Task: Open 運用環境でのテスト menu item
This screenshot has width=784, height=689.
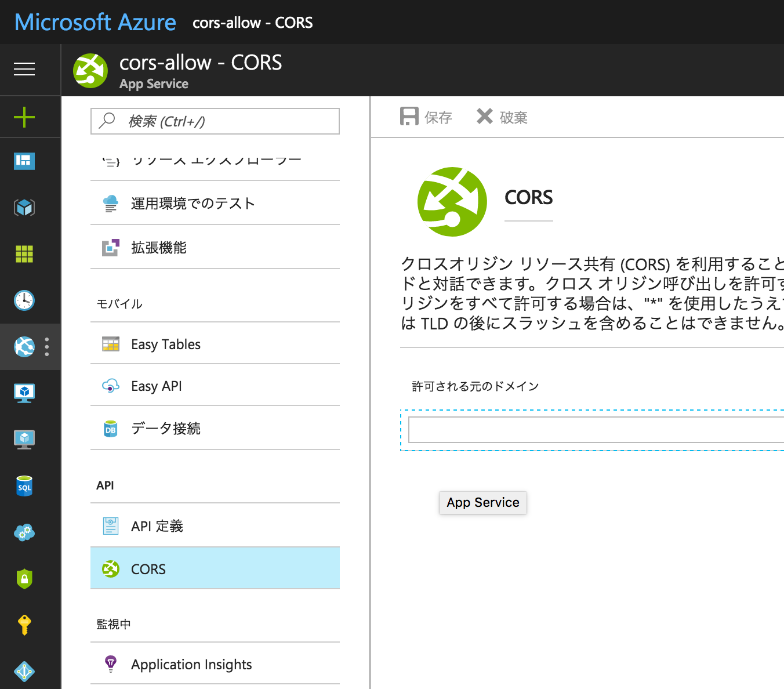Action: click(215, 204)
